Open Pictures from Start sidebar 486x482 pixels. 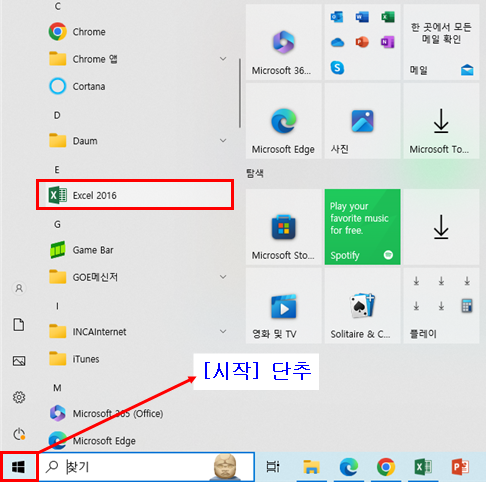[19, 361]
